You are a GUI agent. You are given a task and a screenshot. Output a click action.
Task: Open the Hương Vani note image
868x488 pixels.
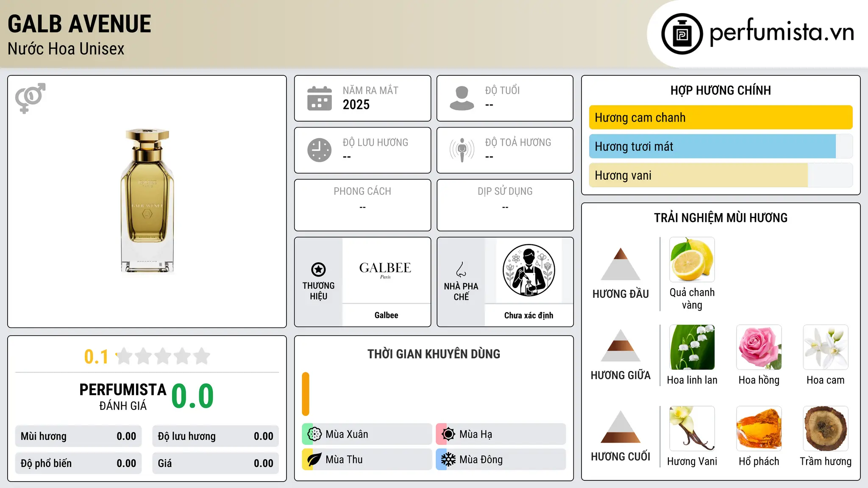pos(692,429)
